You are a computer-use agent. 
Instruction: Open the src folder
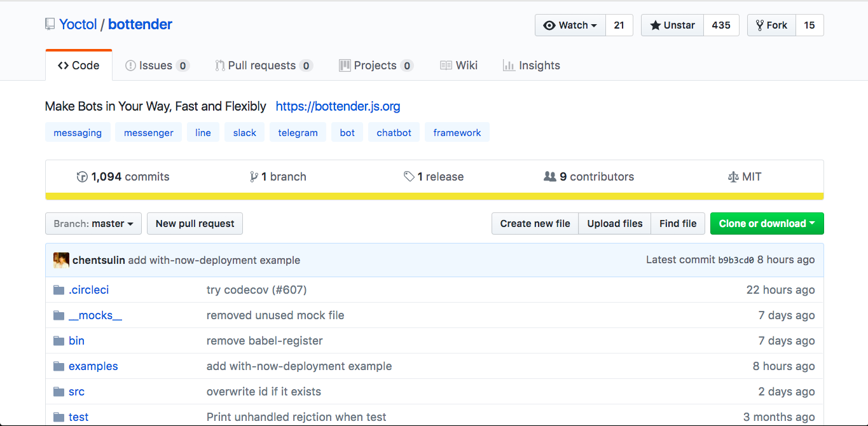click(76, 392)
